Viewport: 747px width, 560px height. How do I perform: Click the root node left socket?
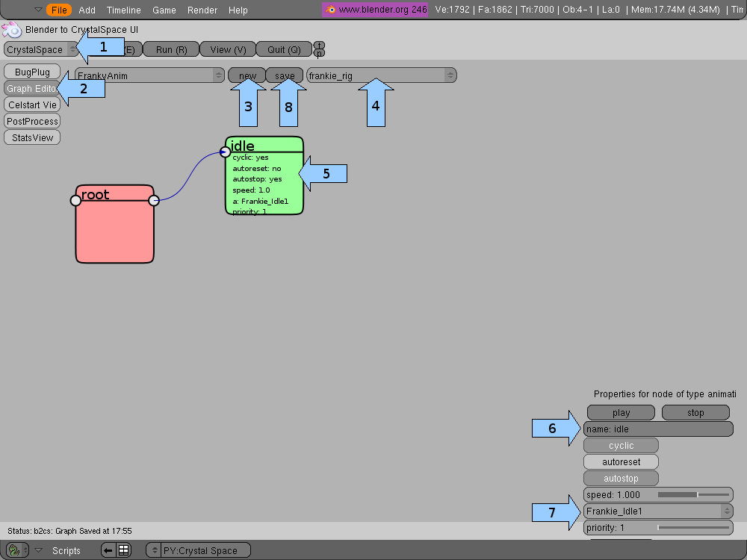click(75, 200)
